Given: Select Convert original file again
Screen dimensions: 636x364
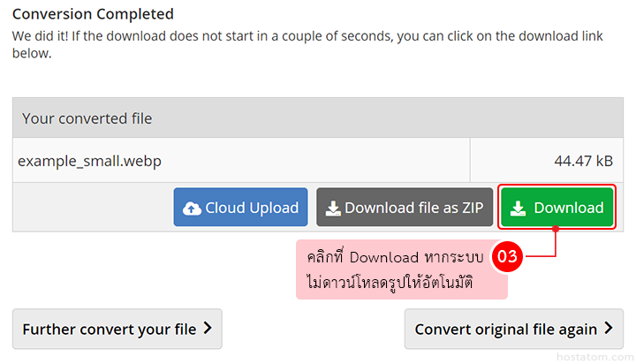Looking at the screenshot, I should 506,330.
